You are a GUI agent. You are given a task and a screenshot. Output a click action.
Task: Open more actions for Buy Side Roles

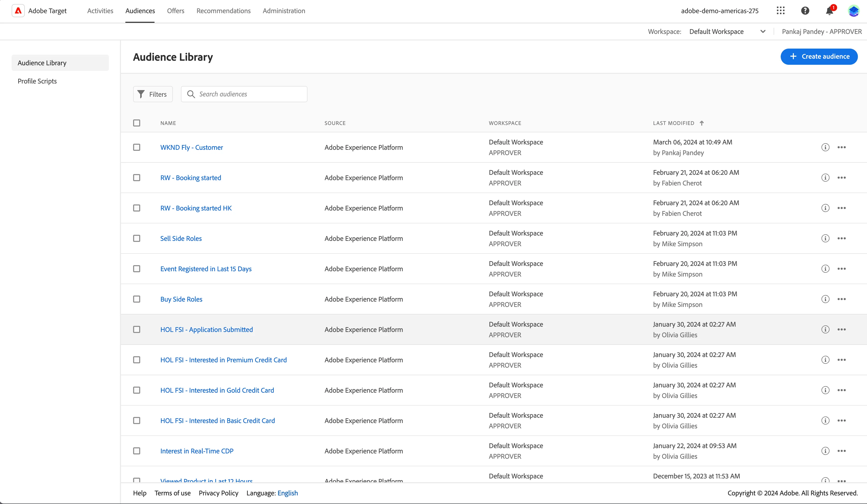841,299
